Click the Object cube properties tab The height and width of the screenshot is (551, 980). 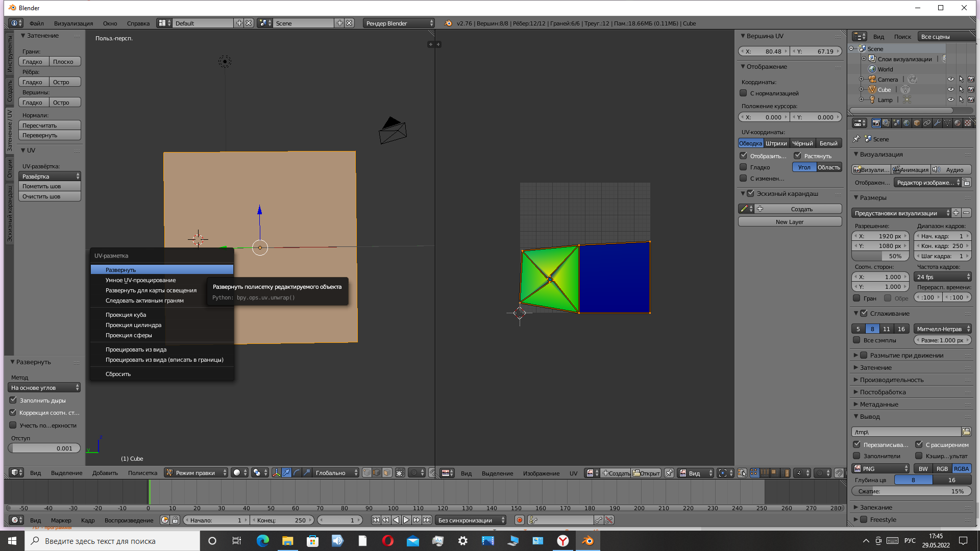[917, 123]
